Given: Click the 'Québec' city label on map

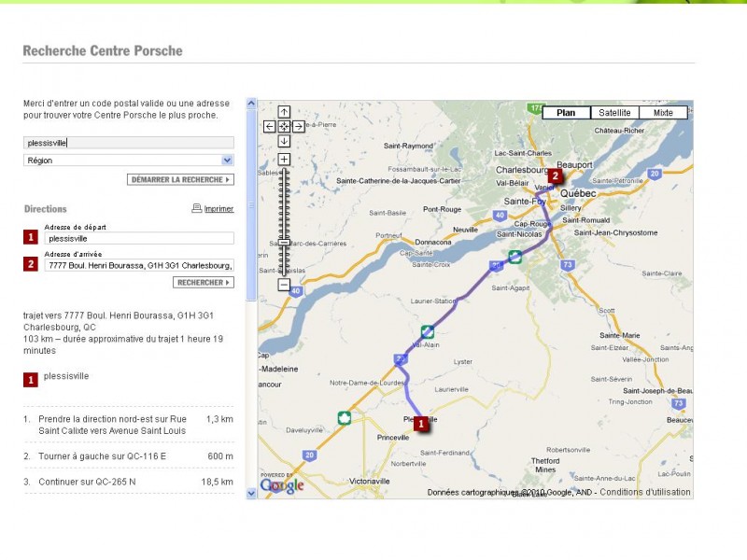Looking at the screenshot, I should click(578, 193).
